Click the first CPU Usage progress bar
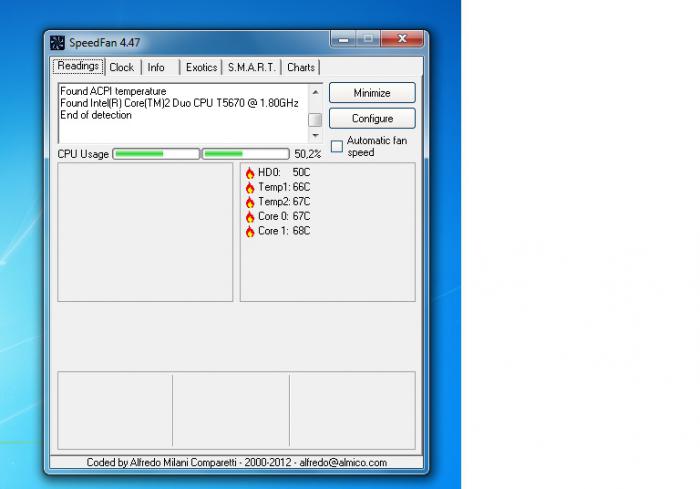Viewport: 700px width, 489px height. [x=156, y=154]
